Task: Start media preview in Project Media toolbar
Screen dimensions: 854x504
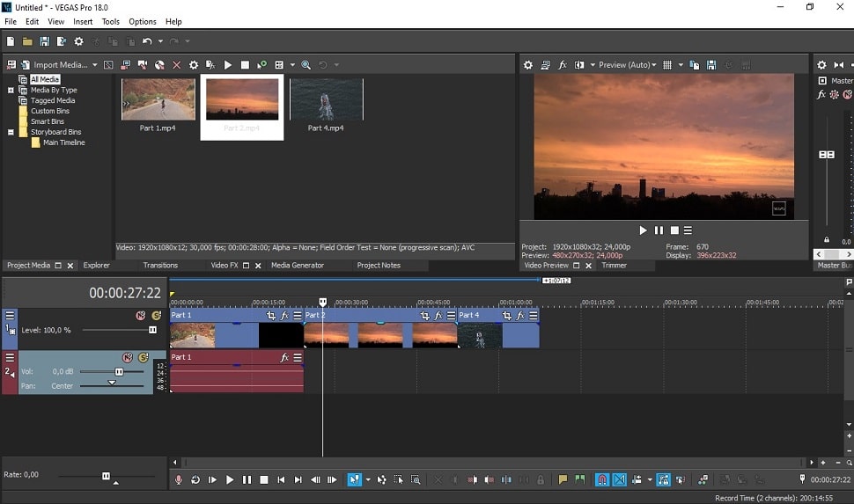Action: click(228, 65)
